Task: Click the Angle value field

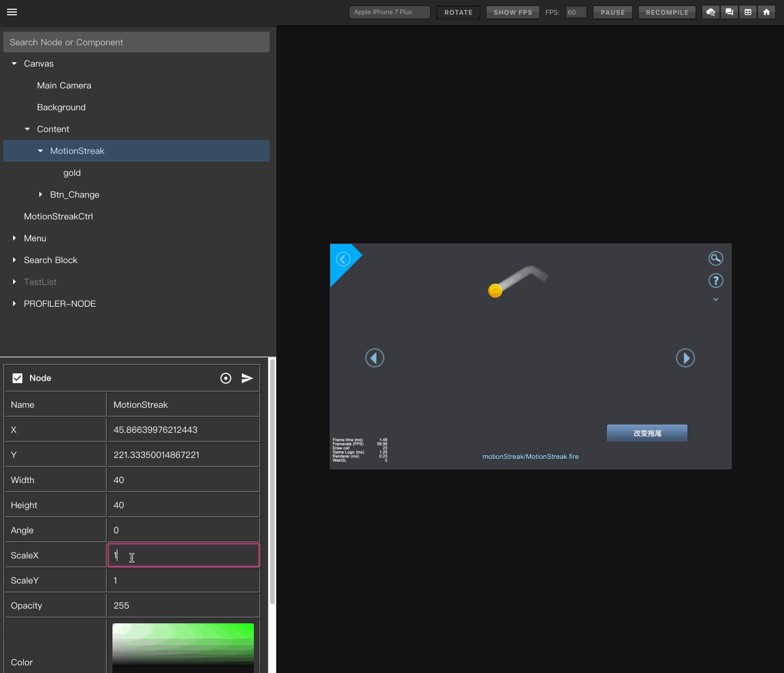Action: coord(183,530)
